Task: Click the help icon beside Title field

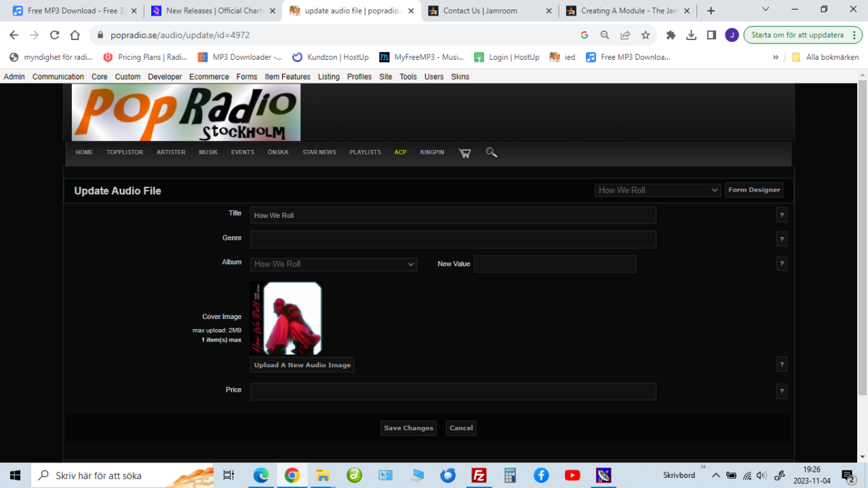Action: click(781, 215)
